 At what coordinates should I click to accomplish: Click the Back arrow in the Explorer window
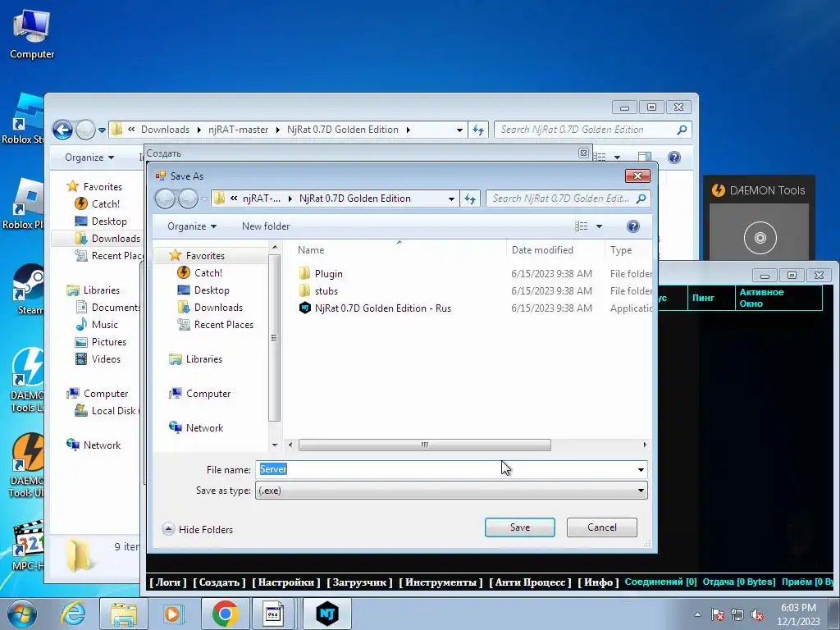pos(62,130)
